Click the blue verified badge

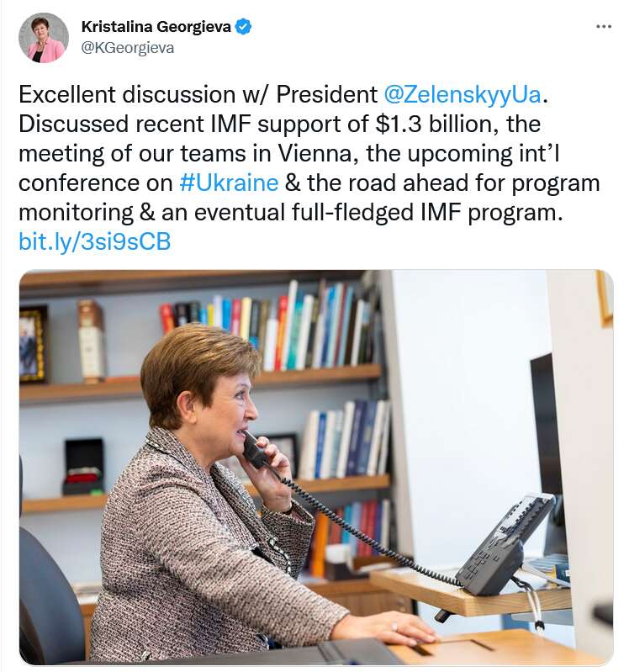(x=244, y=27)
